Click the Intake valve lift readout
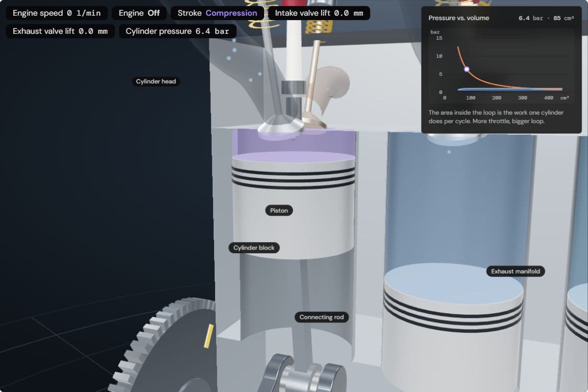The width and height of the screenshot is (588, 392). [x=319, y=13]
